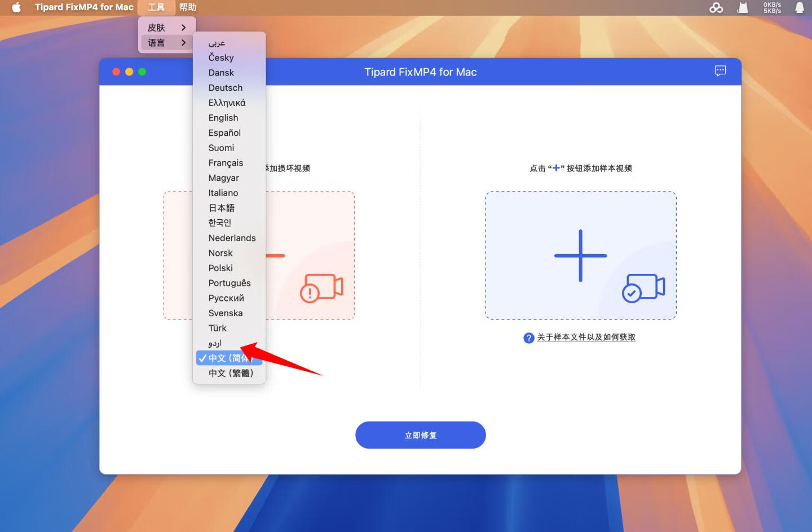Minimize the window with yellow button

coord(129,72)
